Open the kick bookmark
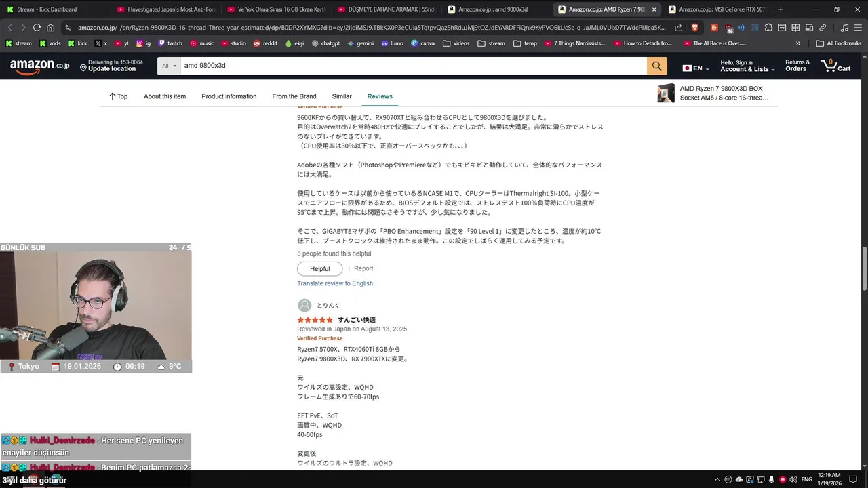Image resolution: width=868 pixels, height=488 pixels. click(x=78, y=43)
